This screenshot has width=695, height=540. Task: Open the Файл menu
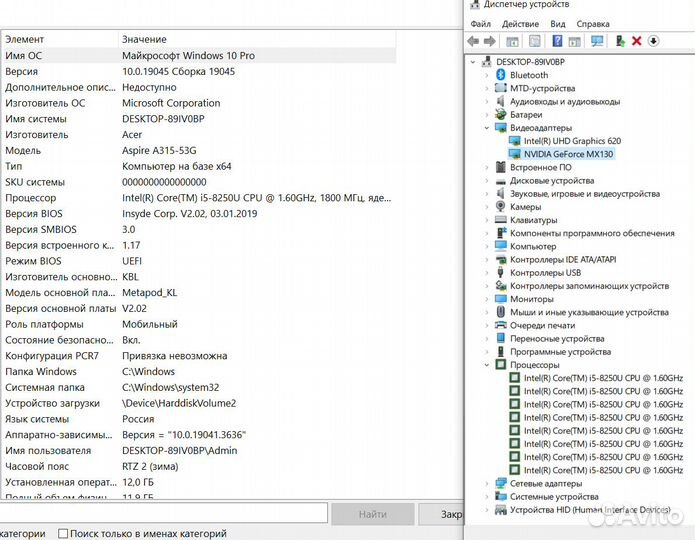pyautogui.click(x=480, y=24)
